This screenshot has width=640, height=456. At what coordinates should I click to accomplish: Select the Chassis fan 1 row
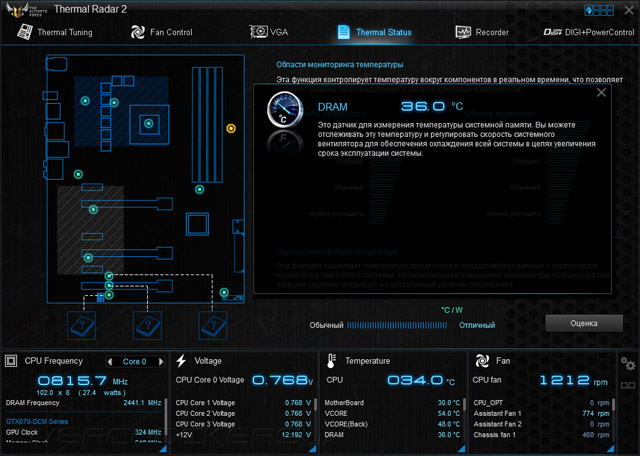(541, 435)
